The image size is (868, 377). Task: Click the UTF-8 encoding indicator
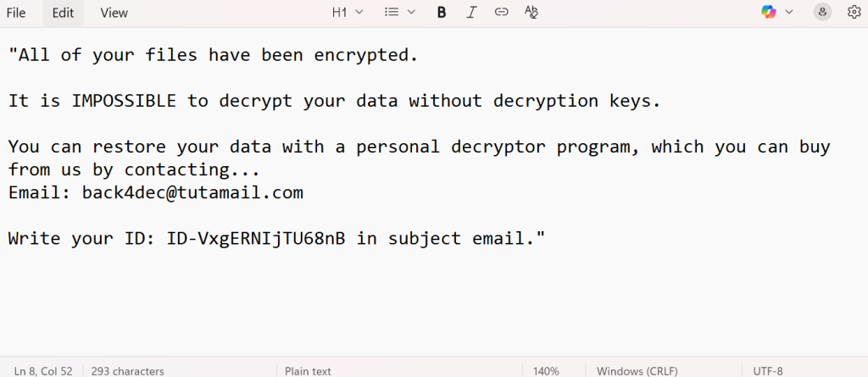point(768,370)
